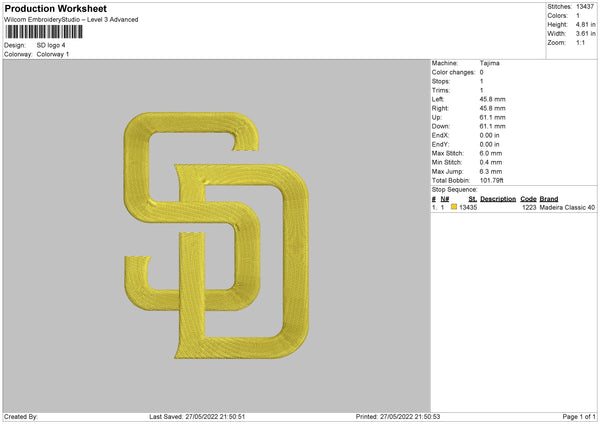Screen dimensions: 600x424
Task: Click the Zoom 1:1 value
Action: [580, 42]
